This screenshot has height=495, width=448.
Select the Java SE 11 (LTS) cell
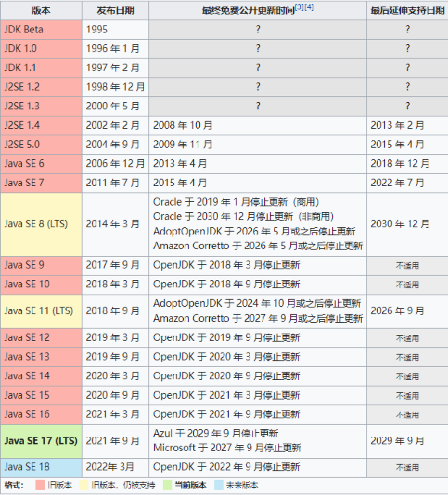[41, 311]
